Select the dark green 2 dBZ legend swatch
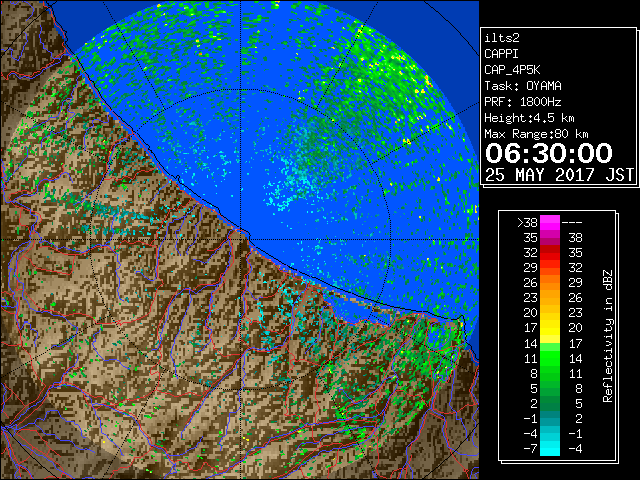This screenshot has width=640, height=480. [x=550, y=403]
